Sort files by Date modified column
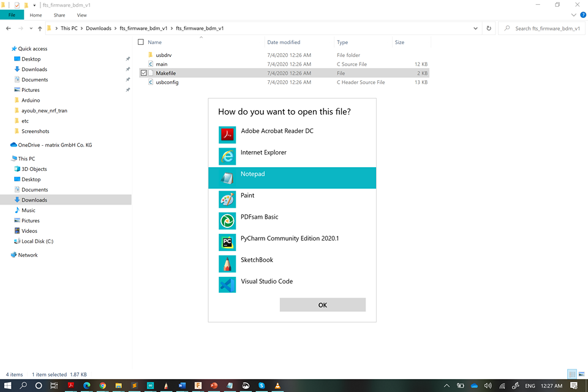588x392 pixels. (284, 42)
